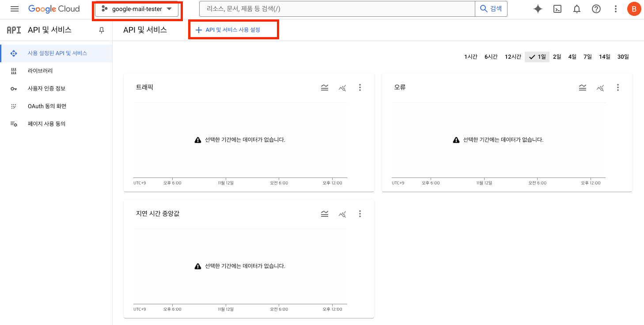Open more options on 트래픽 chart

(360, 87)
